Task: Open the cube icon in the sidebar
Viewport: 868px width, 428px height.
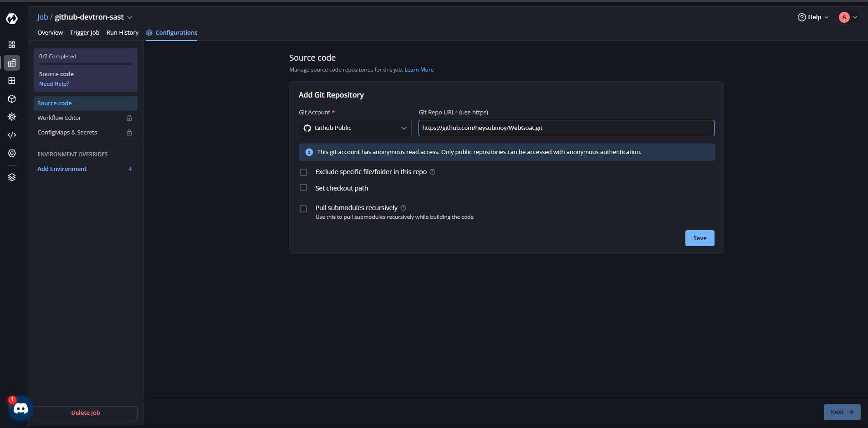Action: pos(12,99)
